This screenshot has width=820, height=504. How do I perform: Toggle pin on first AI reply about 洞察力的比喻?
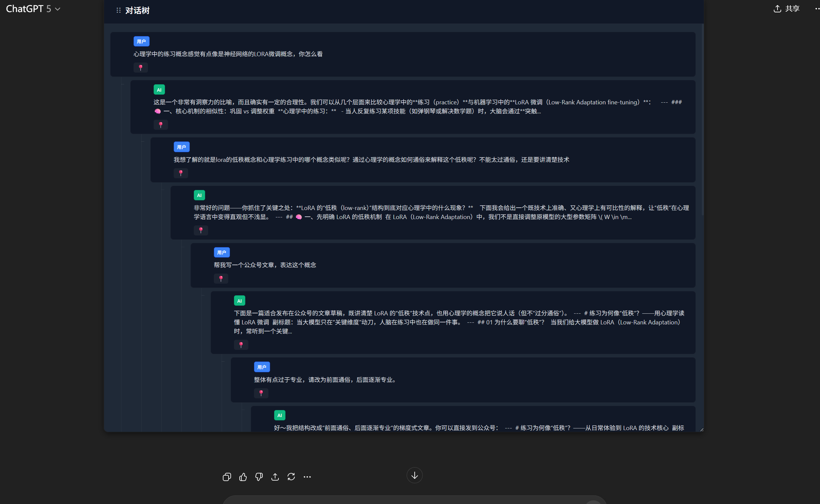tap(161, 125)
